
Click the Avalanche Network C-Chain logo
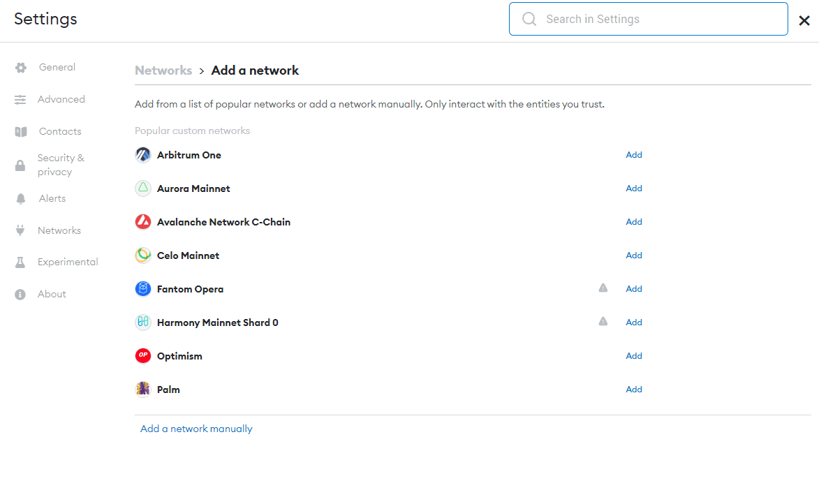pyautogui.click(x=143, y=222)
